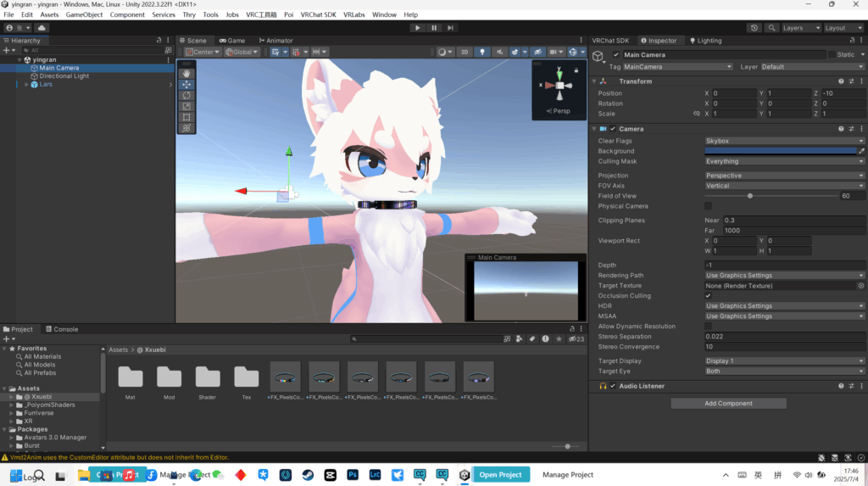
Task: Open Lighting tab
Action: pos(705,41)
